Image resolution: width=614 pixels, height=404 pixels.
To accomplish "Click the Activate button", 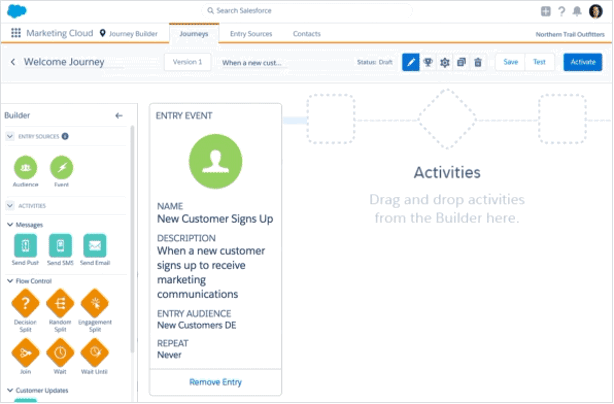I will click(583, 62).
